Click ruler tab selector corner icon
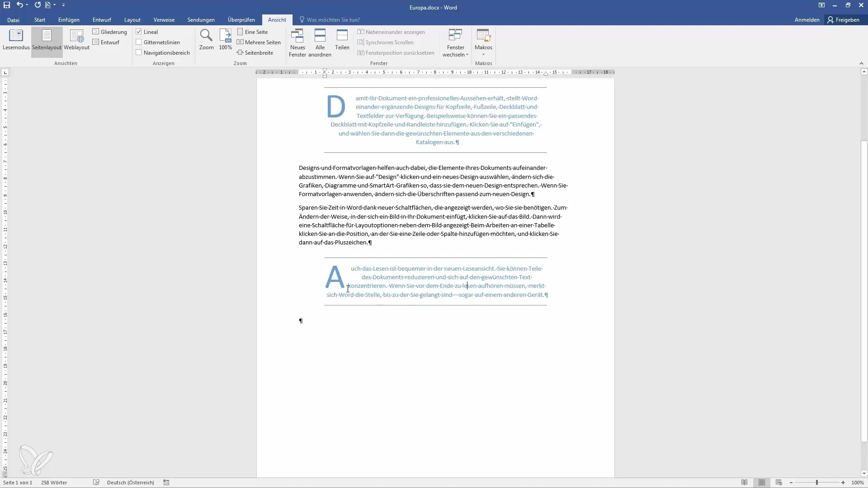868x488 pixels. click(x=5, y=72)
